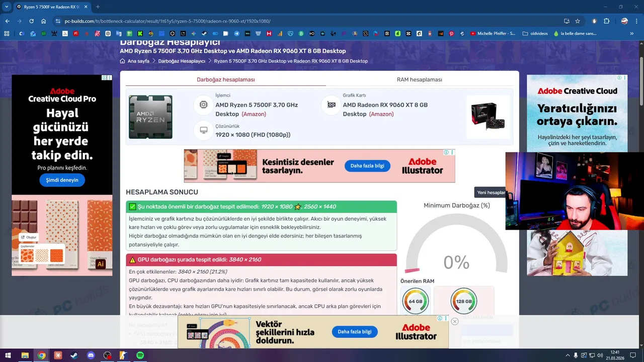Click Önerilen RAM label

[417, 281]
